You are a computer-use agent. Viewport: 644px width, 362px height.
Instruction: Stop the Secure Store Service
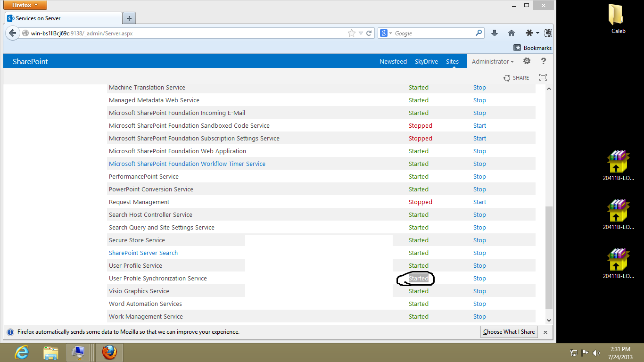tap(479, 240)
